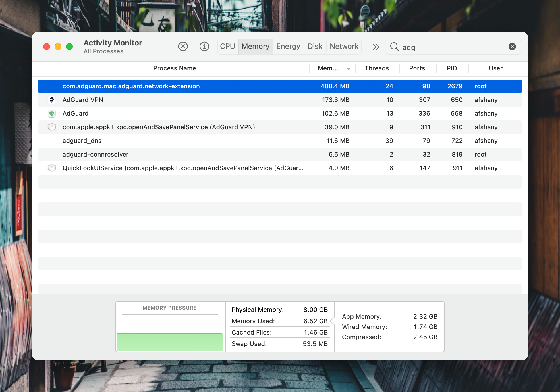Select the AdGuard process name
560x392 pixels.
click(75, 113)
